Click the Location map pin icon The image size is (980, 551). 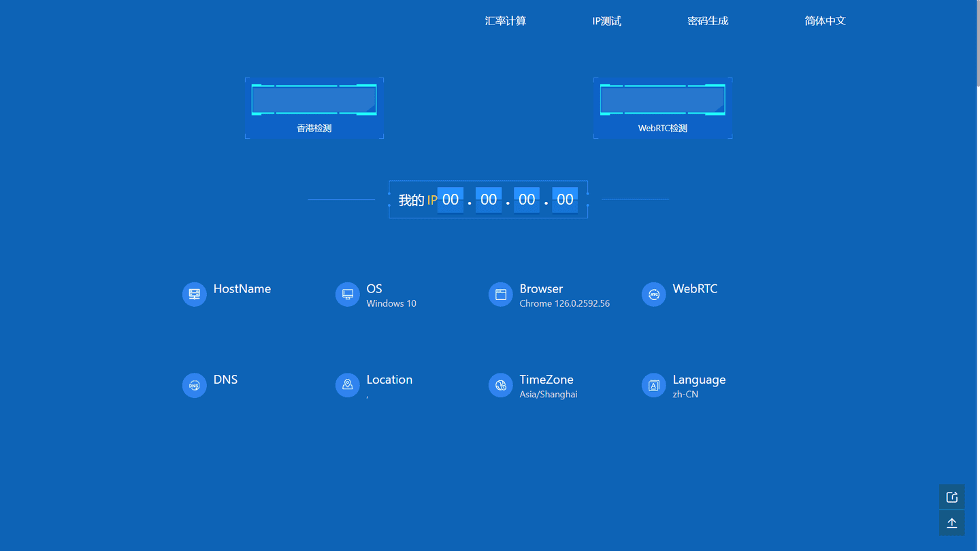347,385
